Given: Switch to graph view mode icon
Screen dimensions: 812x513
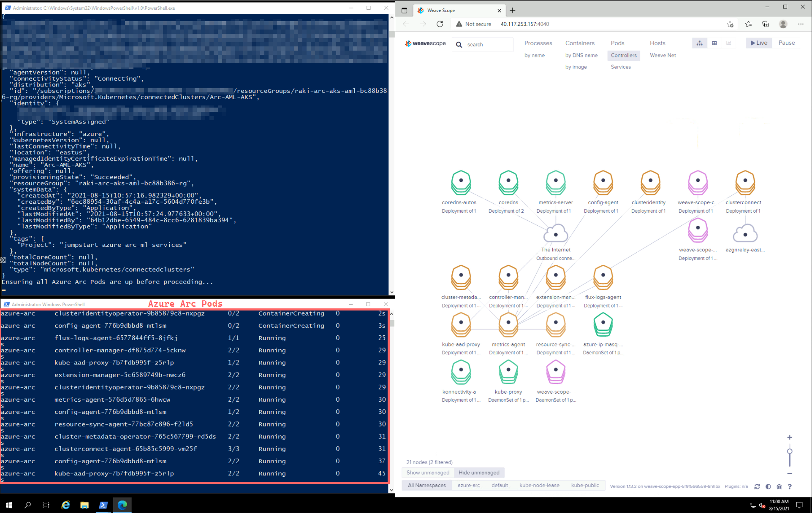Looking at the screenshot, I should (x=700, y=43).
